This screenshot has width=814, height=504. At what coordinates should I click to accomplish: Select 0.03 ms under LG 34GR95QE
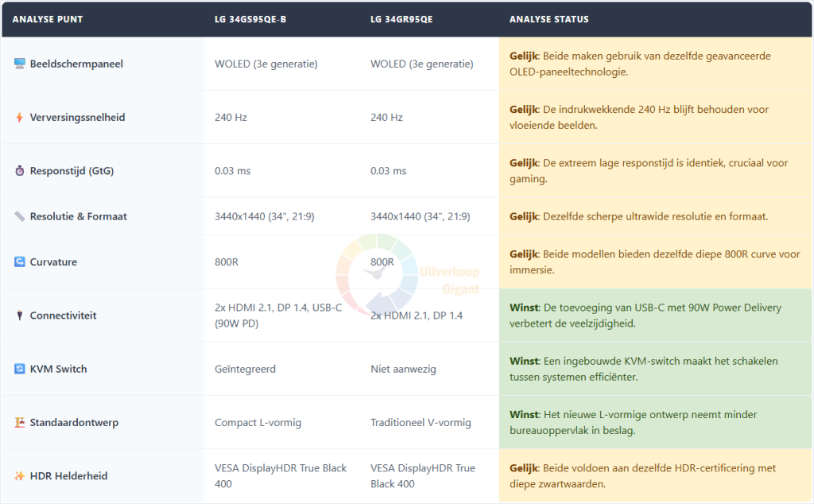point(388,171)
